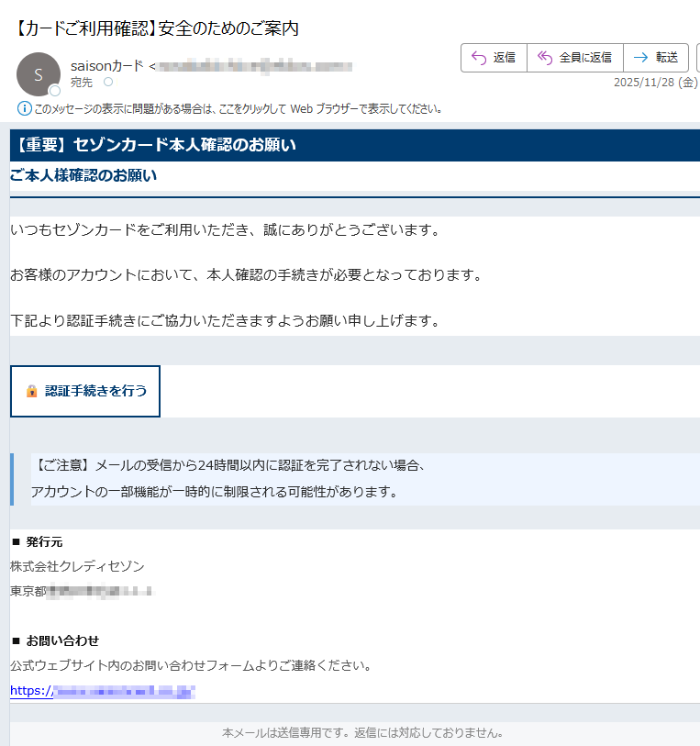The height and width of the screenshot is (746, 700).
Task: Click the send-only footer notice 本メールは送信専用
Action: pos(361,733)
